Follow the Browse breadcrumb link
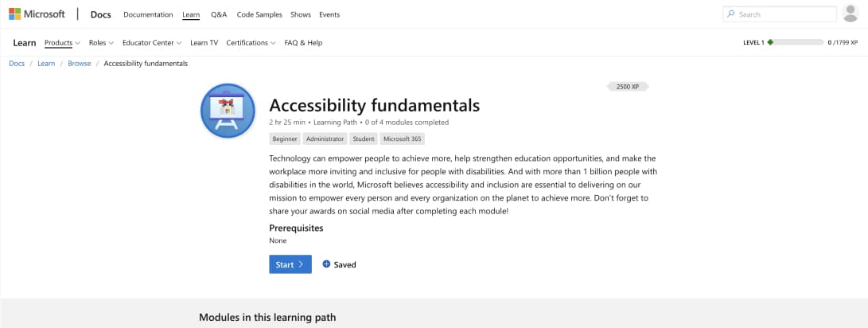This screenshot has height=328, width=868. (80, 64)
